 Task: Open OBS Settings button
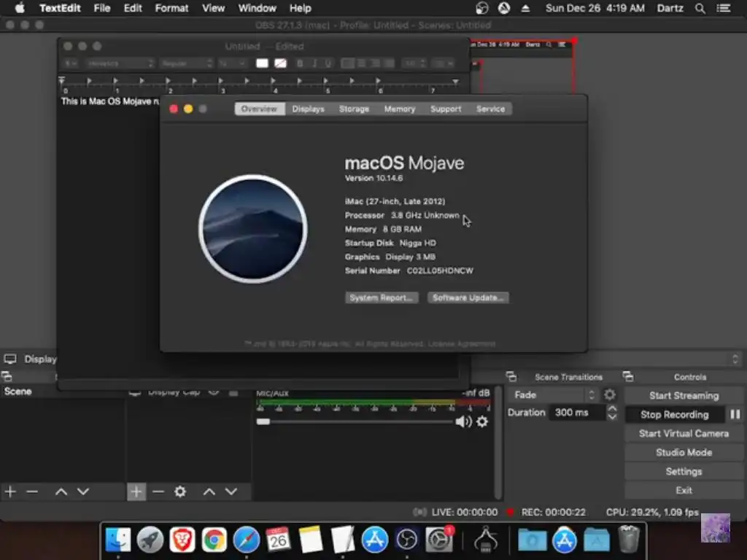click(684, 472)
